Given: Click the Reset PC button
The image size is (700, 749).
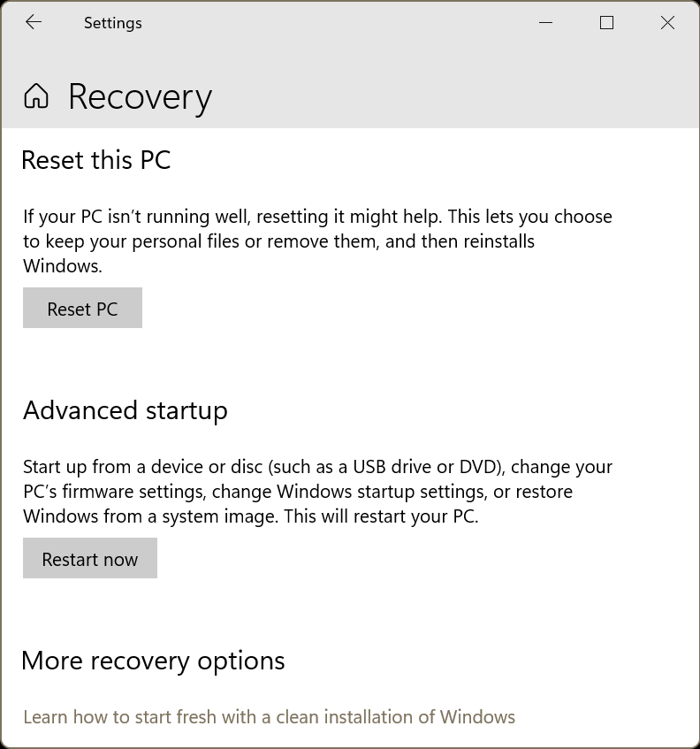Looking at the screenshot, I should (82, 308).
